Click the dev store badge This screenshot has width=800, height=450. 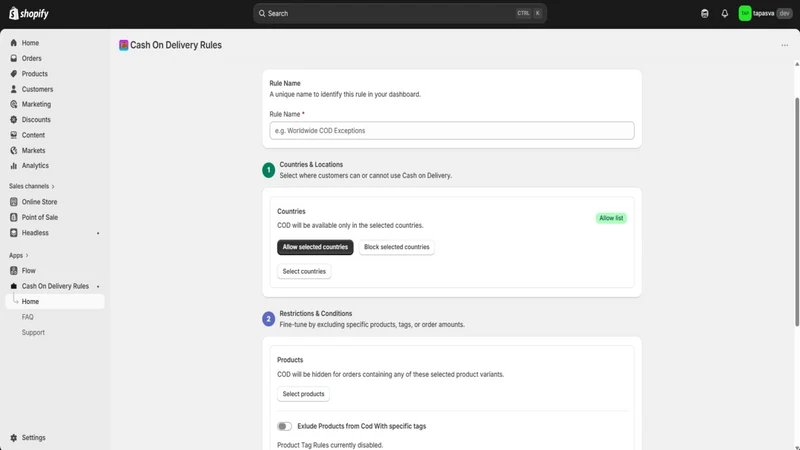tap(784, 13)
